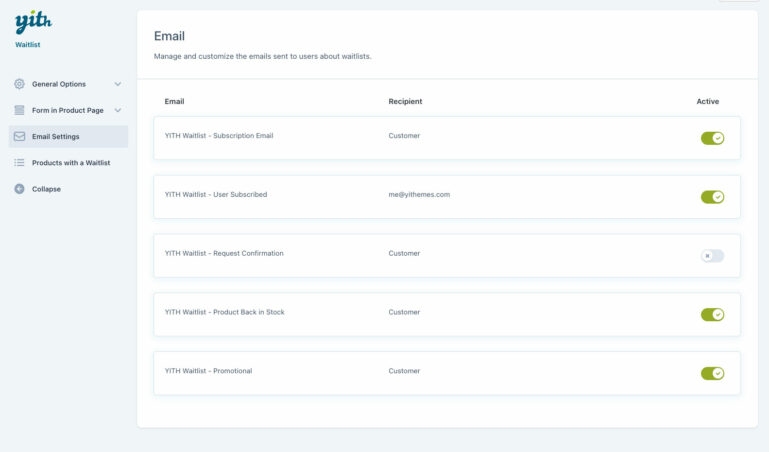Click Customer recipient in Back in Stock row
The image size is (769, 452).
click(404, 312)
